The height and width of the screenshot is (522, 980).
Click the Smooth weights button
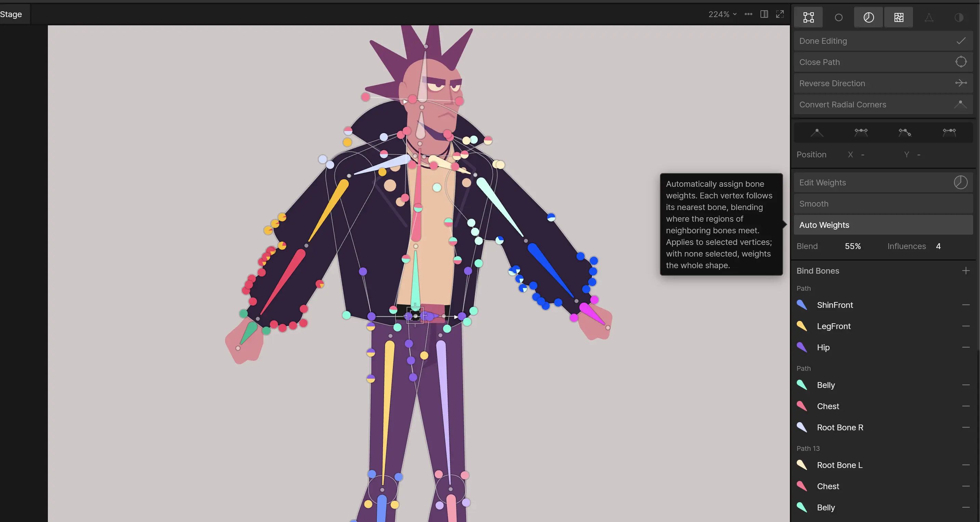[x=883, y=204]
